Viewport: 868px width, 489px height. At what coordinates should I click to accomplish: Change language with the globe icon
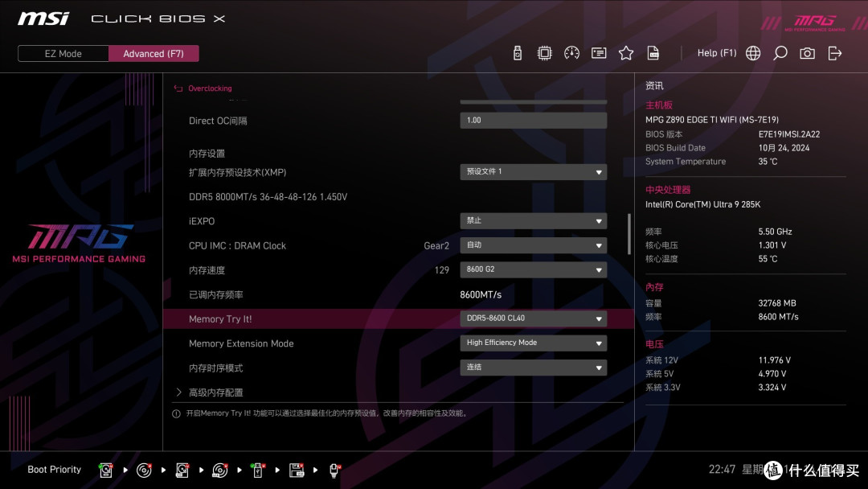tap(753, 53)
